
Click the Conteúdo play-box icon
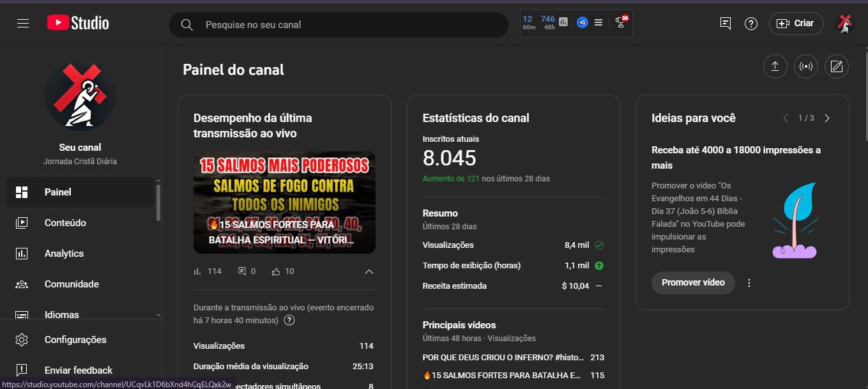(x=22, y=223)
